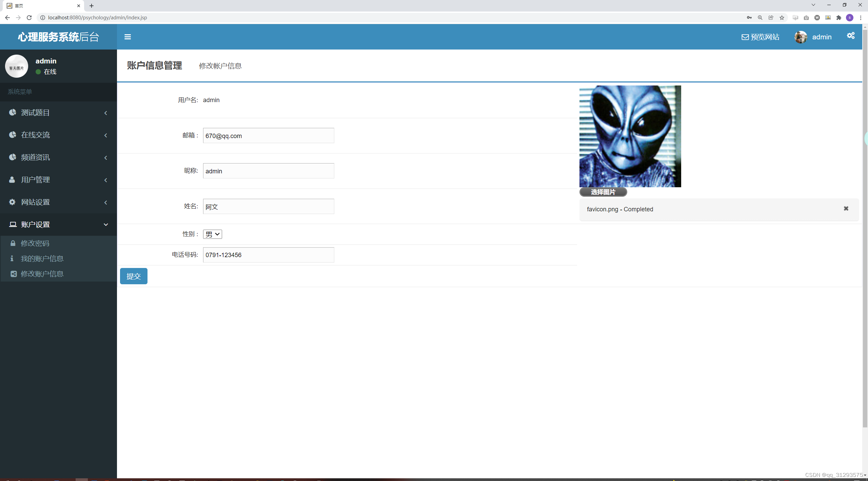Open the 性别 gender dropdown
The image size is (868, 481).
tap(213, 234)
